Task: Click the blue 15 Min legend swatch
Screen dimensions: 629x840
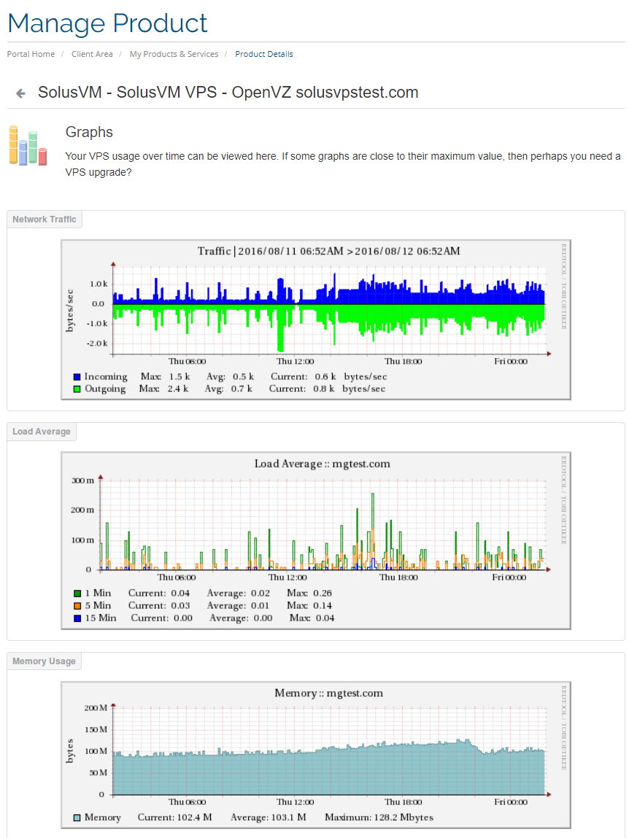Action: [77, 618]
